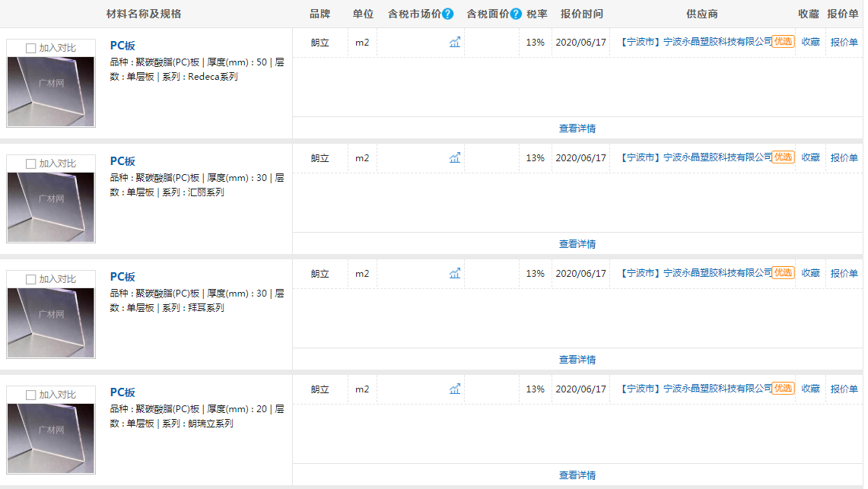Screen dimensions: 868x489
Task: Click 报价单 for 朗瑞立系列 row
Action: [x=844, y=389]
